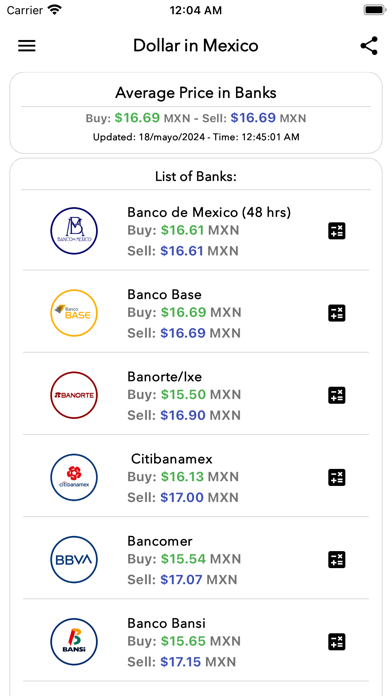Select the 'Banco Bansi' name

[166, 624]
